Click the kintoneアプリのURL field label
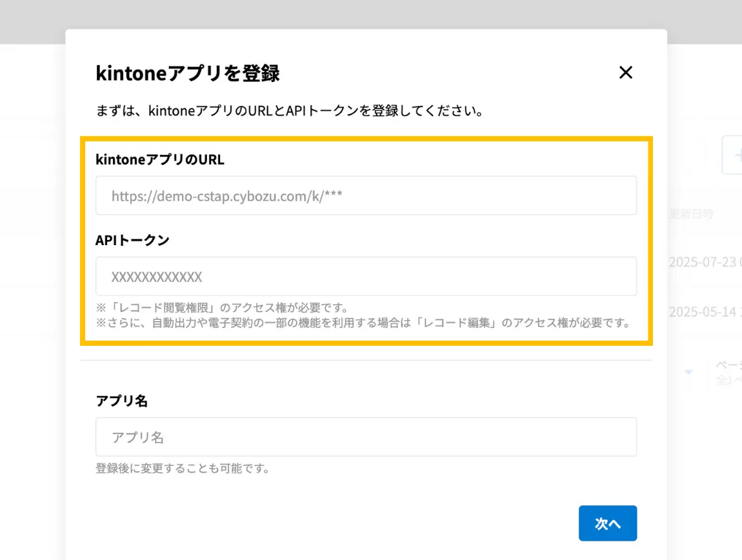The image size is (742, 560). coord(160,159)
